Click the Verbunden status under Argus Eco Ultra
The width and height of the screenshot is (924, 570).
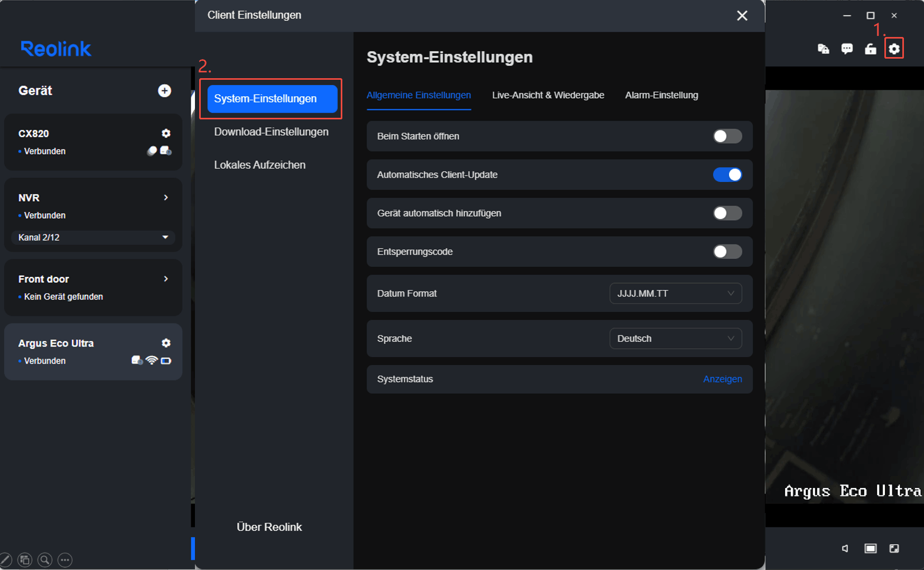point(44,361)
